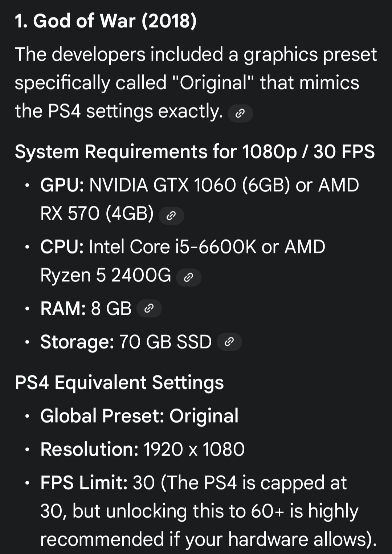Open citation link beside RX 570 (4GB)
This screenshot has width=392, height=554.
(x=171, y=216)
